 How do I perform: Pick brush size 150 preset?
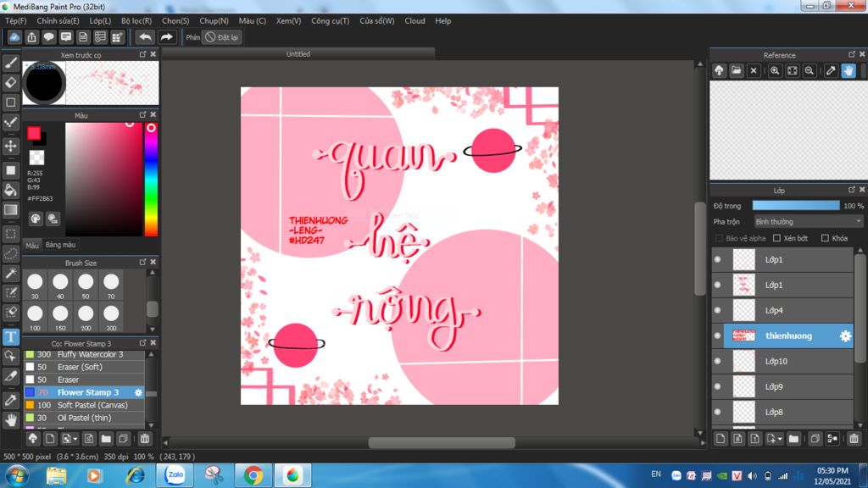(x=60, y=317)
